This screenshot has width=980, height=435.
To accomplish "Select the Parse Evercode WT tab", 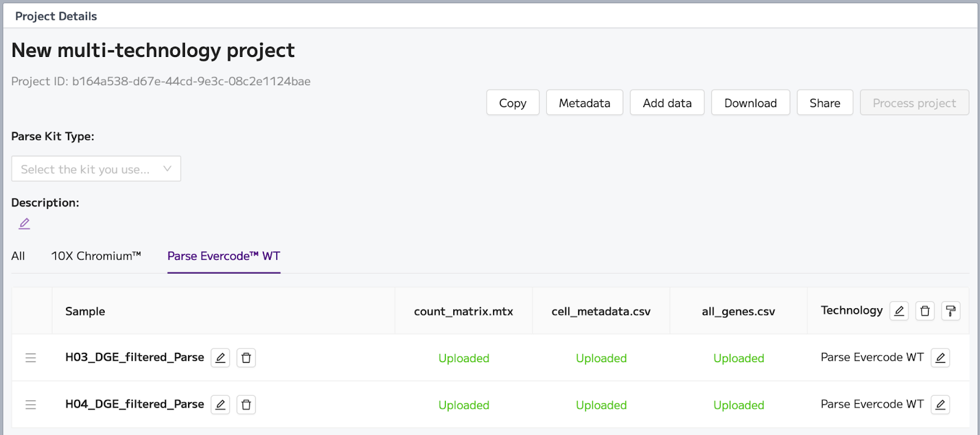I will [224, 256].
